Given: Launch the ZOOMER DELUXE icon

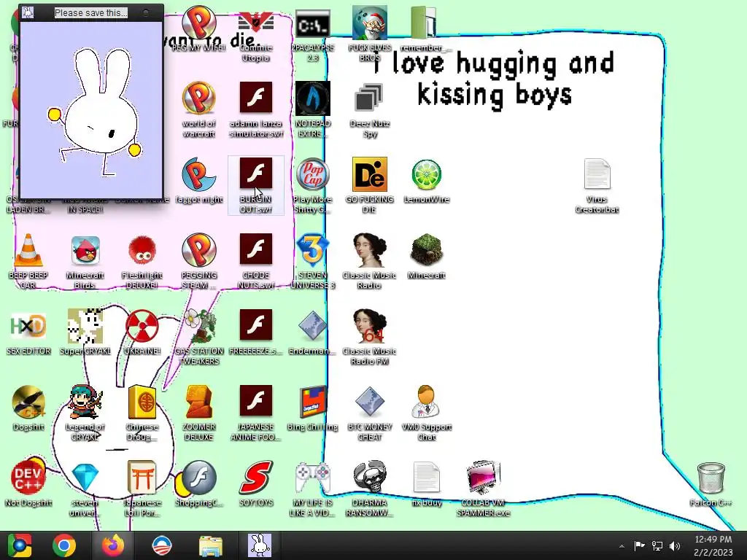Looking at the screenshot, I should (198, 413).
